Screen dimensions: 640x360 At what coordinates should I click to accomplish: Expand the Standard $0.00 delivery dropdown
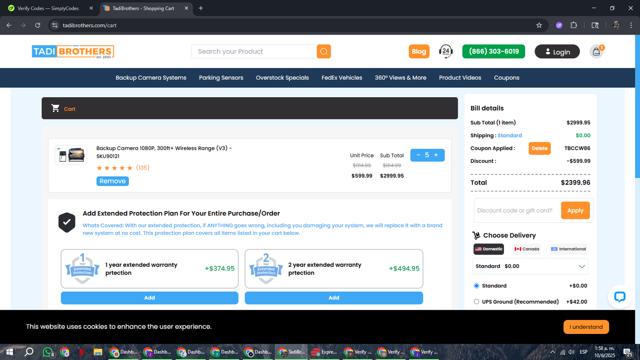pyautogui.click(x=530, y=266)
